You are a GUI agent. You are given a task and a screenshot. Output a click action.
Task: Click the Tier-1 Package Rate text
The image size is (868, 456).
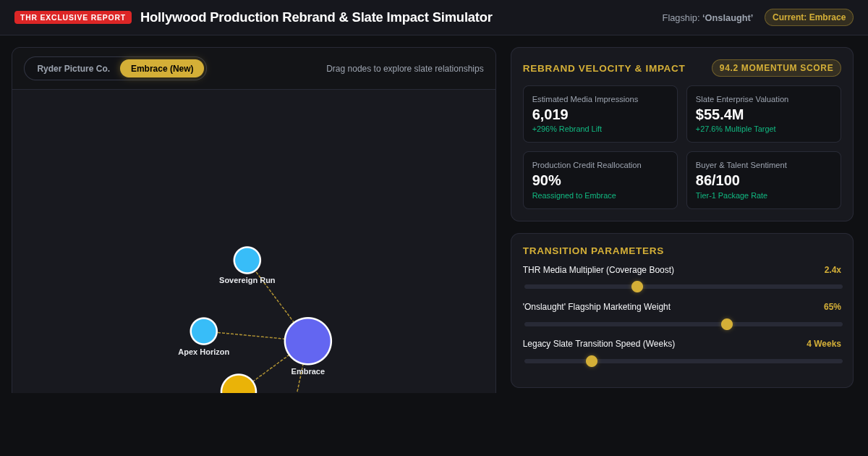(x=731, y=195)
